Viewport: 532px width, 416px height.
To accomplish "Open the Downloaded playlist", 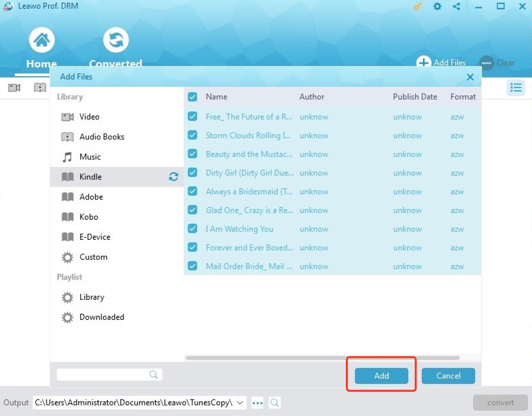I will coord(101,317).
